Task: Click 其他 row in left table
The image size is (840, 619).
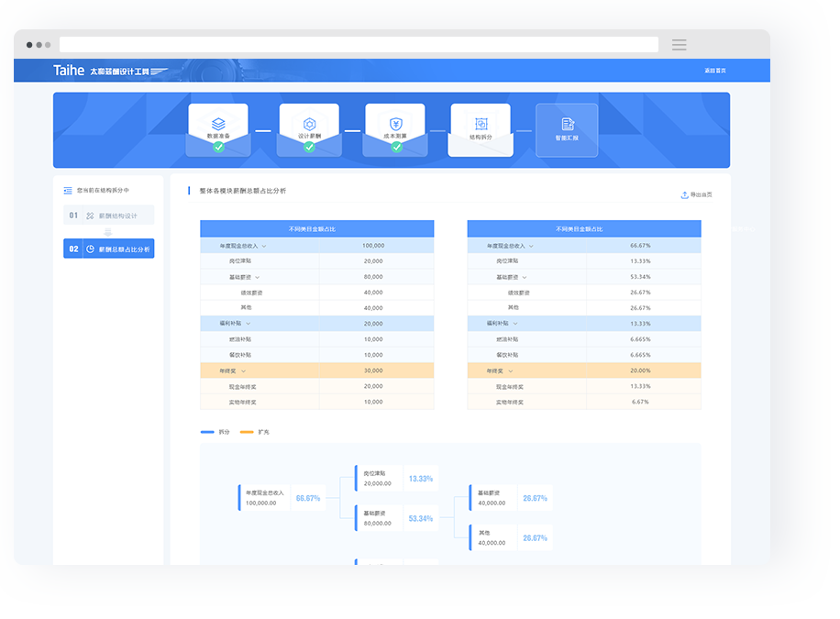Action: 317,308
